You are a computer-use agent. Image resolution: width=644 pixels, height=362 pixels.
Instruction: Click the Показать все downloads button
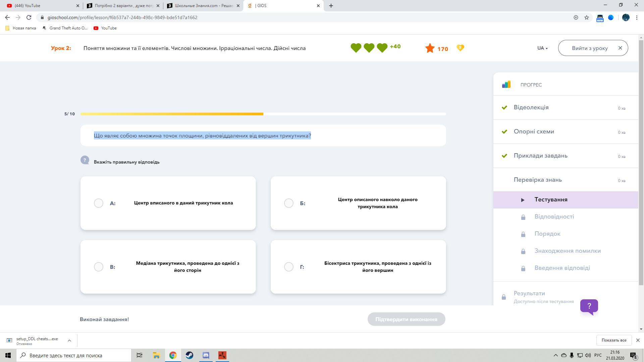pyautogui.click(x=613, y=340)
